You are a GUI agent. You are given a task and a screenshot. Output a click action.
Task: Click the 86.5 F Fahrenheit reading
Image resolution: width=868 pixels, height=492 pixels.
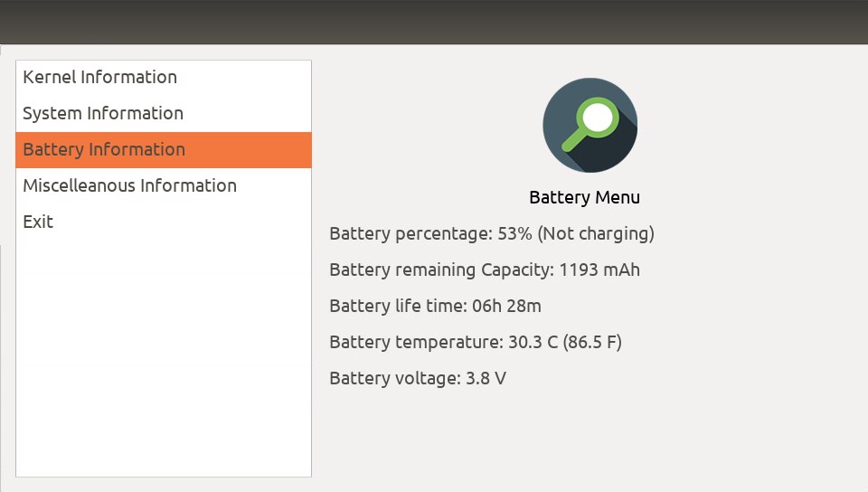pos(592,342)
